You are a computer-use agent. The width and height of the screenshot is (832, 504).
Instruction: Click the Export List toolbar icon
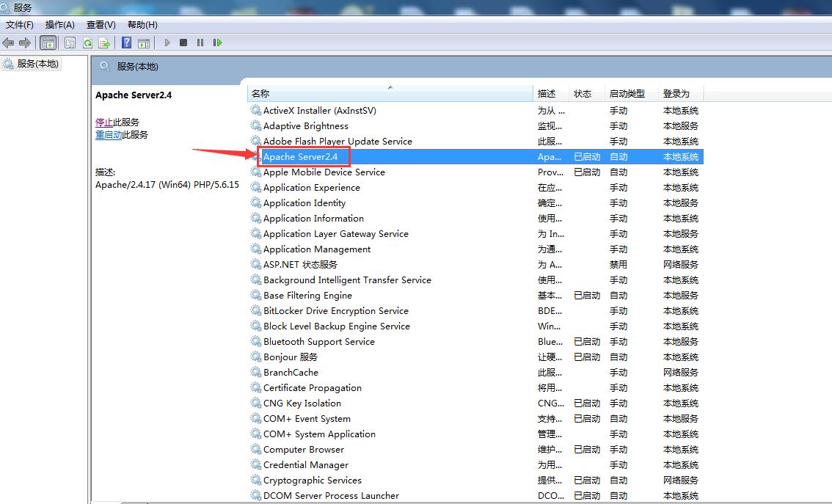tap(104, 43)
